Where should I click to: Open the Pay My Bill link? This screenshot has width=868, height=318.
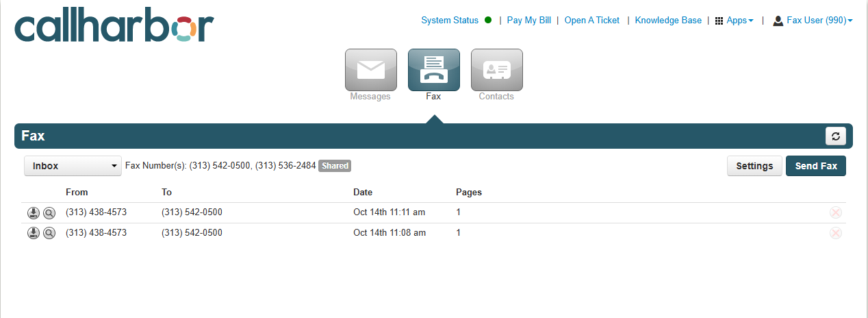[528, 21]
